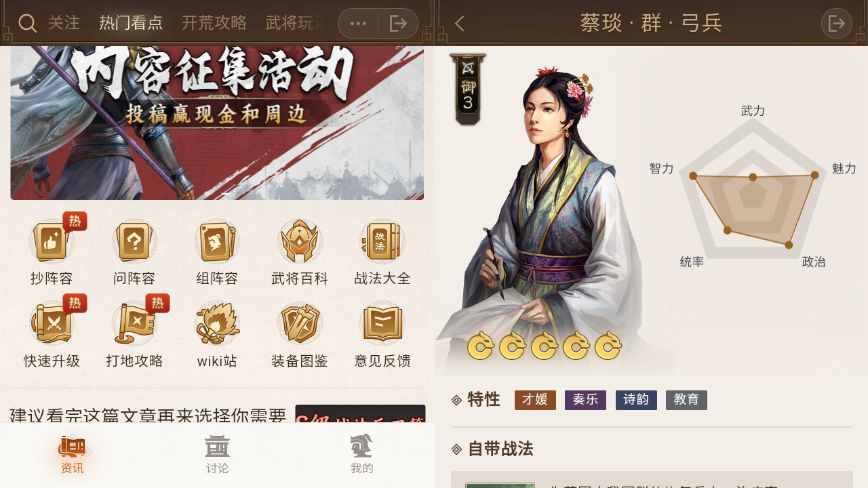The image size is (868, 488).
Task: Tap the 快速升级 scroll icon
Action: coord(52,324)
